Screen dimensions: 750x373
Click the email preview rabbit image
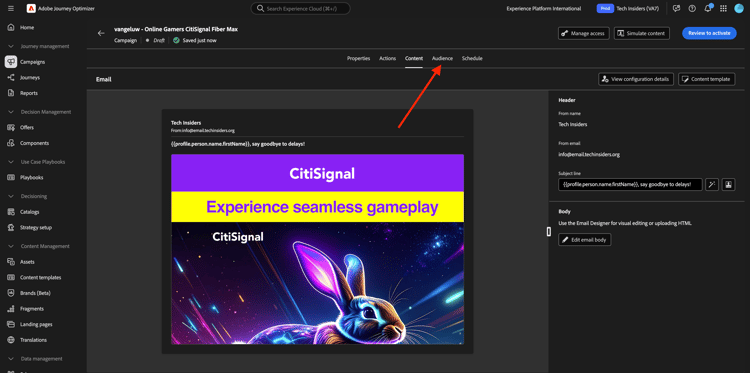[x=318, y=283]
